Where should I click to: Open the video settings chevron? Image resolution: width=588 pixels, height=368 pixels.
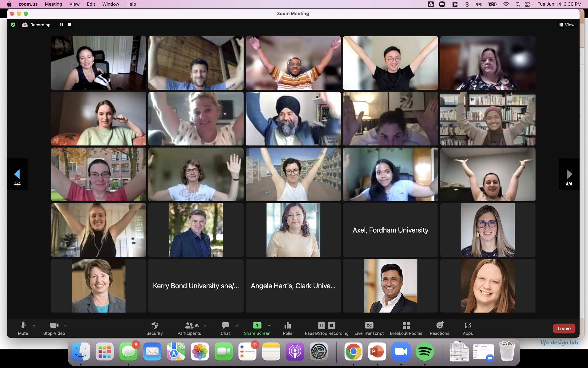coord(65,325)
